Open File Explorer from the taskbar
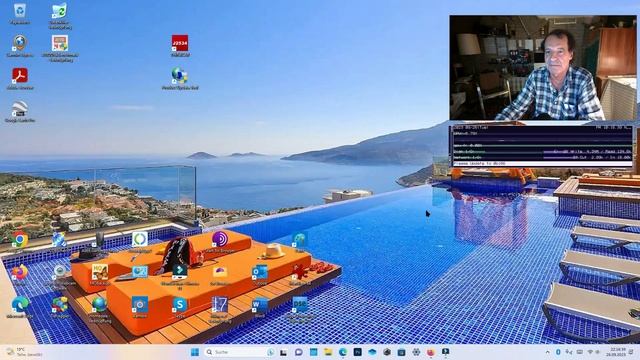This screenshot has width=640, height=360. point(328,352)
